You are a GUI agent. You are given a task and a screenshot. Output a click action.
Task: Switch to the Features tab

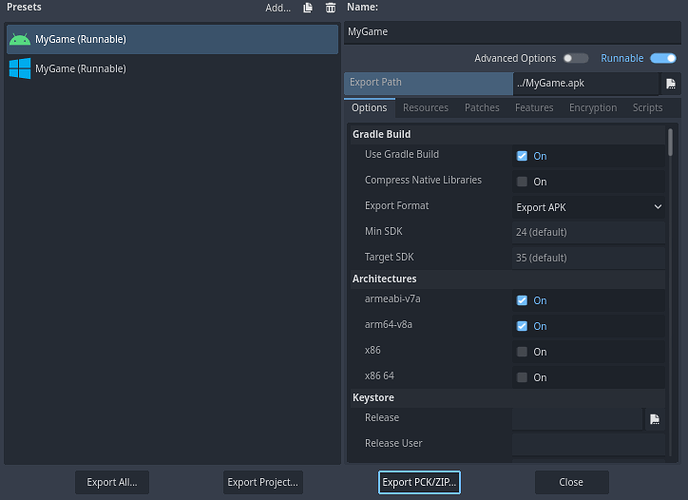(x=534, y=108)
